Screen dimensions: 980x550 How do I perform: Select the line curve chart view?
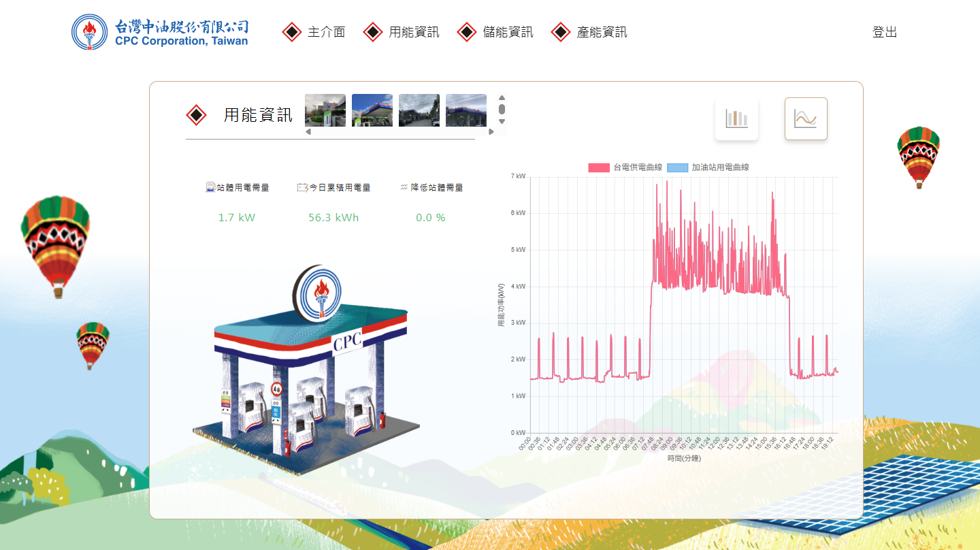click(806, 118)
